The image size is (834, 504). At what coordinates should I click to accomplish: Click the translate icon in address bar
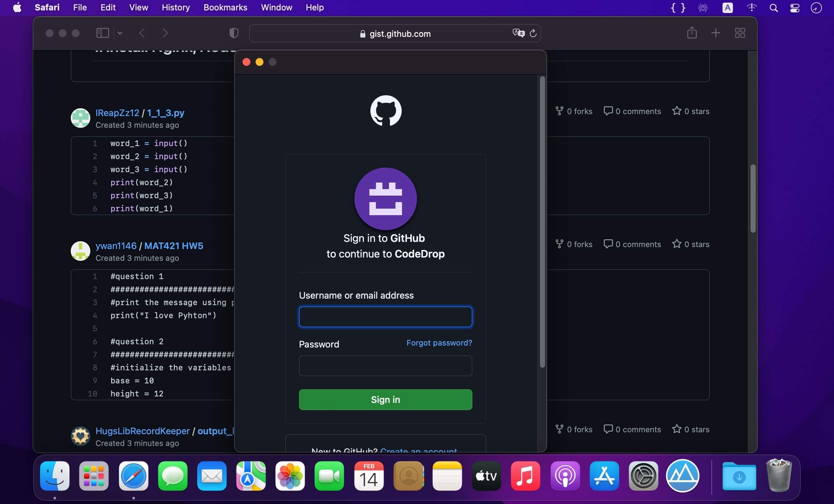click(518, 33)
